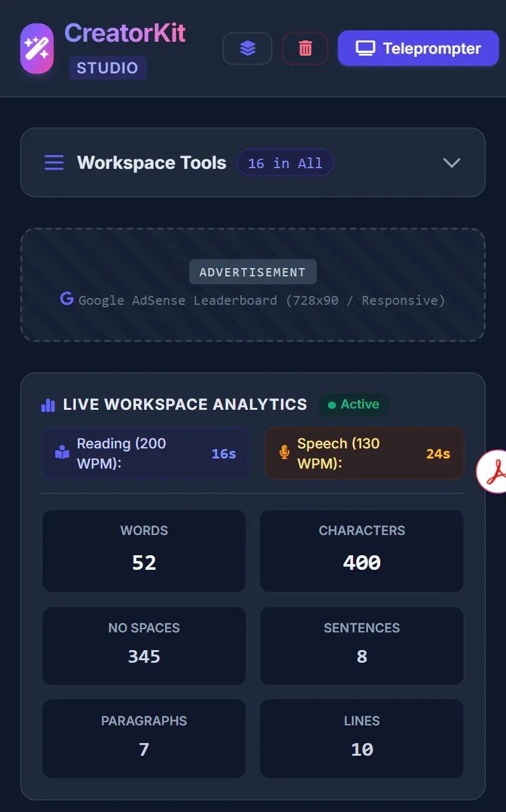Image resolution: width=506 pixels, height=812 pixels.
Task: Click the PARAGRAPHS count value 7
Action: click(x=144, y=749)
